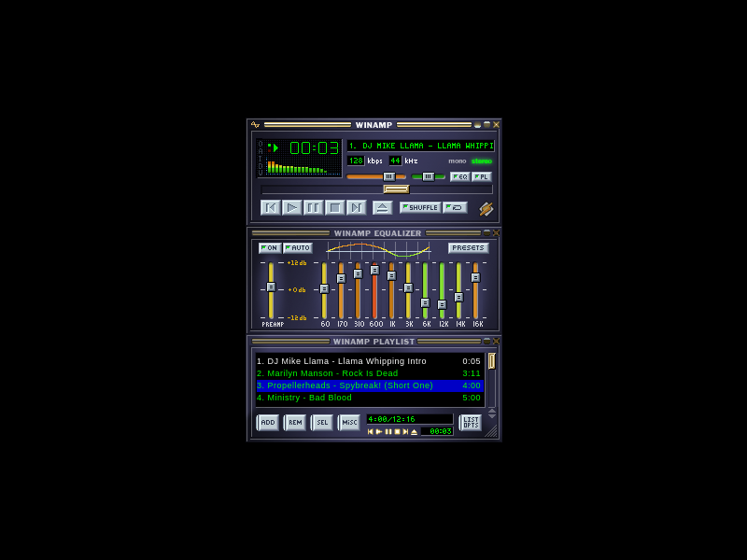Open the playlist ADD menu
The image size is (747, 560).
268,423
